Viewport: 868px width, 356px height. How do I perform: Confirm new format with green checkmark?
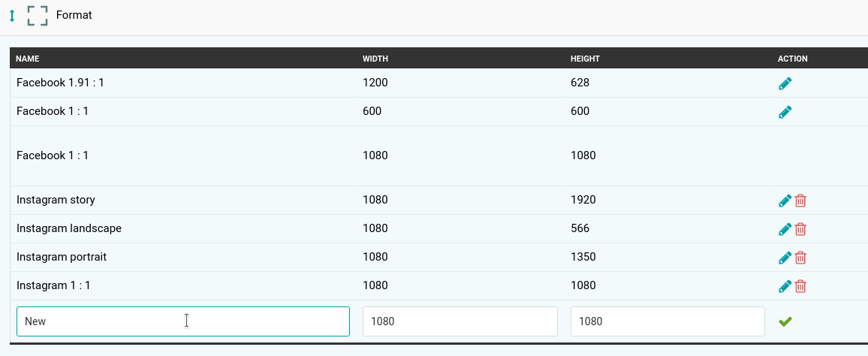785,321
